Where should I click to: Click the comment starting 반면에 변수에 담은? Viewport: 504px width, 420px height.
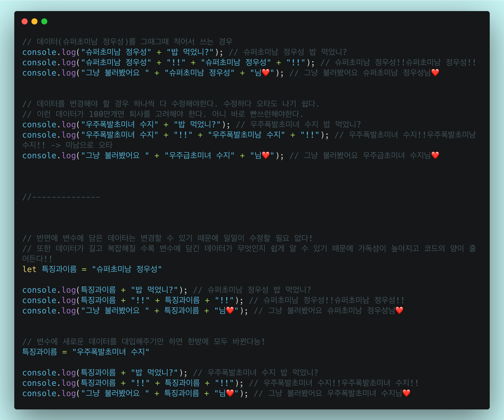click(167, 238)
